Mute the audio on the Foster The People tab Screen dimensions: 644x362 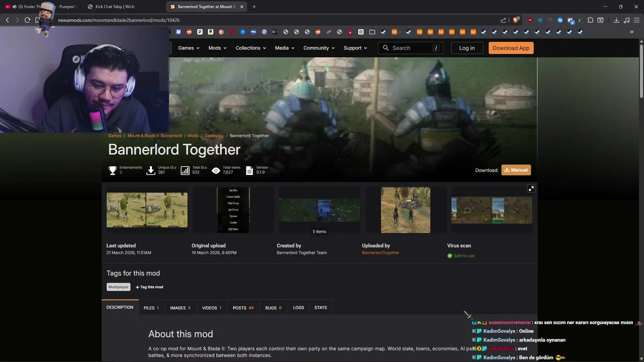click(x=14, y=7)
